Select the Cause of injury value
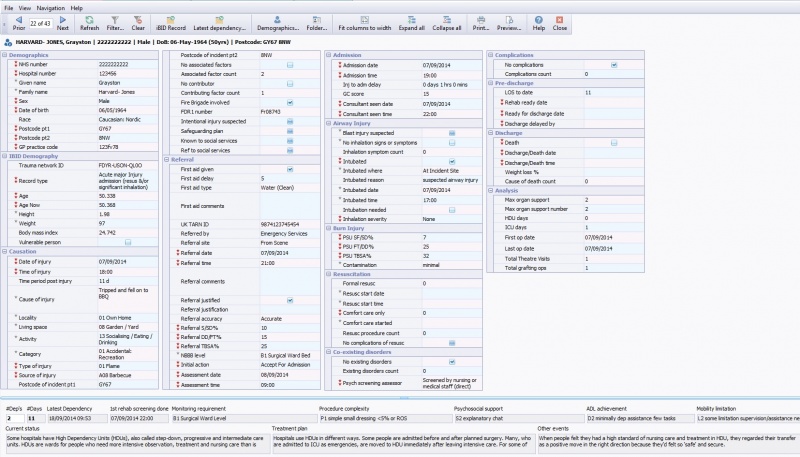800x457 pixels. pyautogui.click(x=128, y=299)
